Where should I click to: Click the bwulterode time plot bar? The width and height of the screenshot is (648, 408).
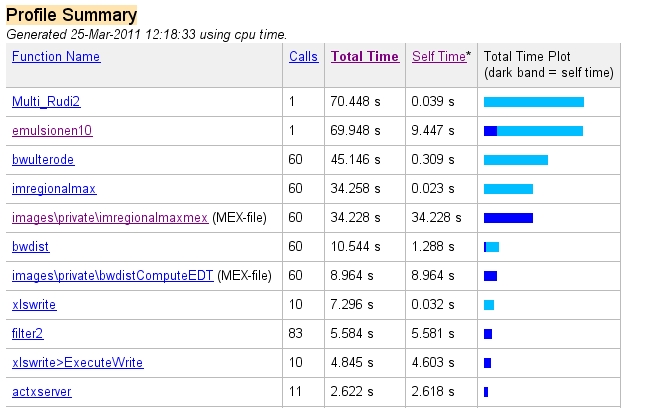(516, 160)
